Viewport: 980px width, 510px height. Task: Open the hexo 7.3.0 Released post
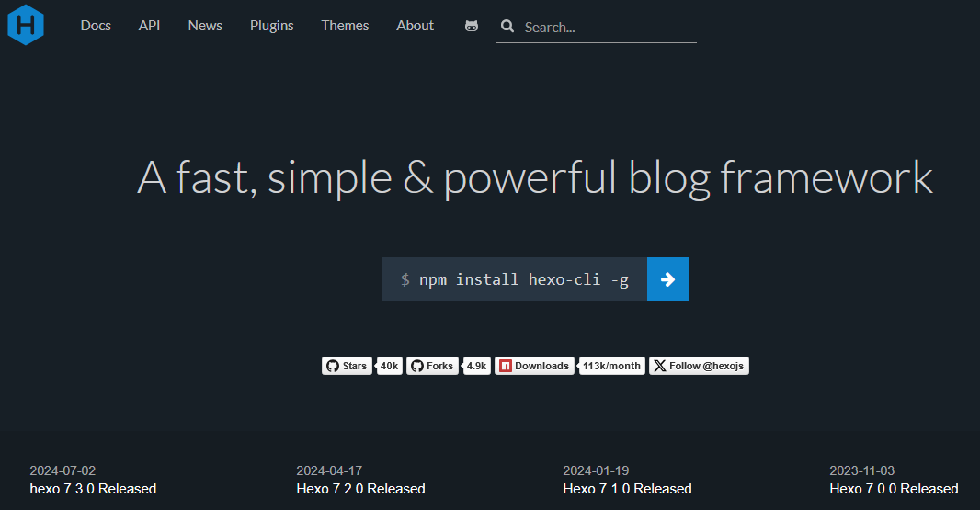(93, 488)
